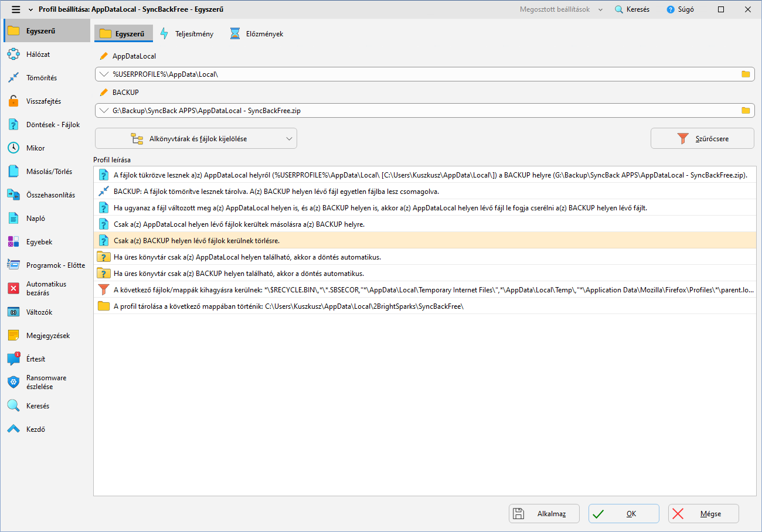Browse folder for source path
The height and width of the screenshot is (532, 762).
746,74
